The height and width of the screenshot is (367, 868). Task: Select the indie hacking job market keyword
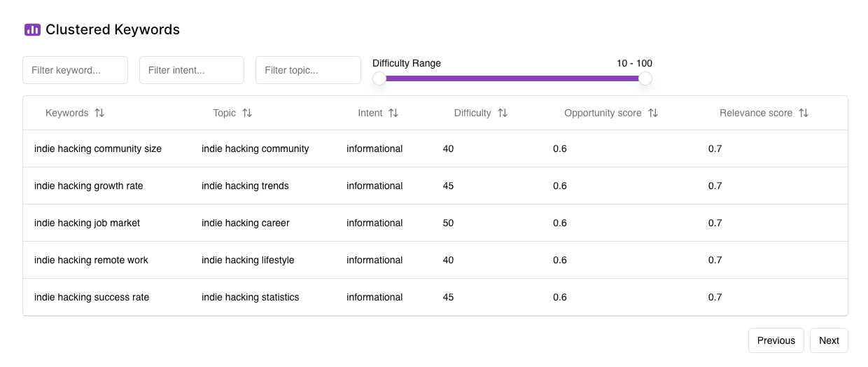point(87,223)
